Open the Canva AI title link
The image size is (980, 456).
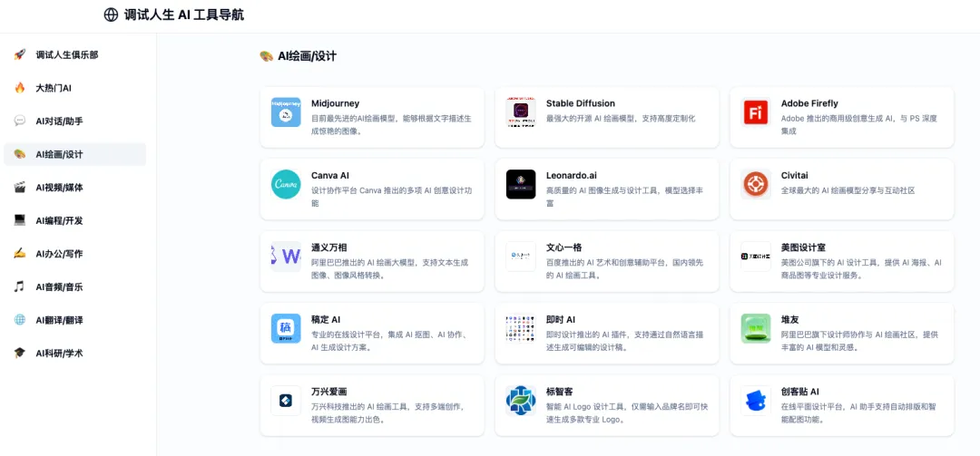[x=330, y=176]
